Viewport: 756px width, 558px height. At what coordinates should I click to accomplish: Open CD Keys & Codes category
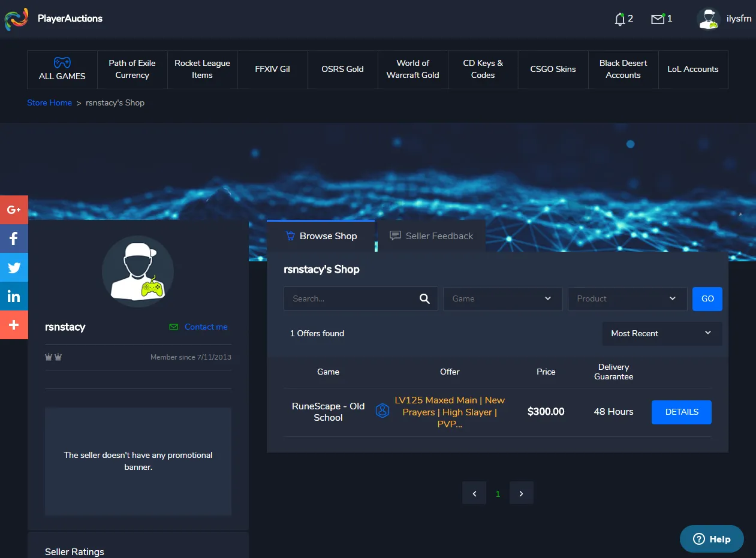tap(483, 70)
